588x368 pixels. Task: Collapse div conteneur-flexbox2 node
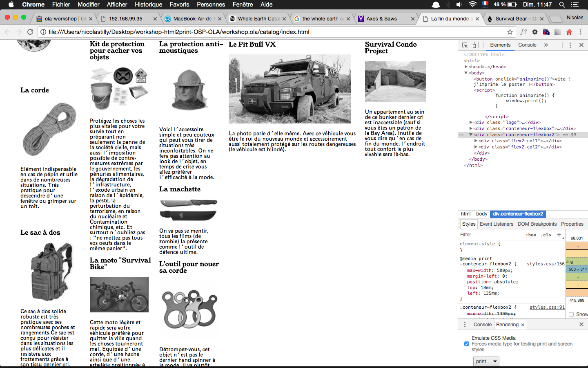471,135
